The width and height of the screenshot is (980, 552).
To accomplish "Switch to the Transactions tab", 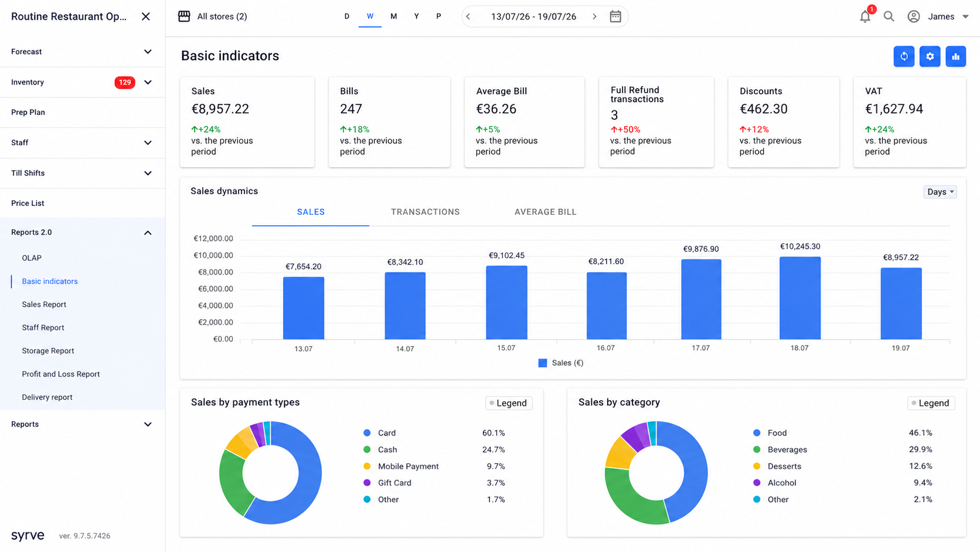I will click(426, 212).
